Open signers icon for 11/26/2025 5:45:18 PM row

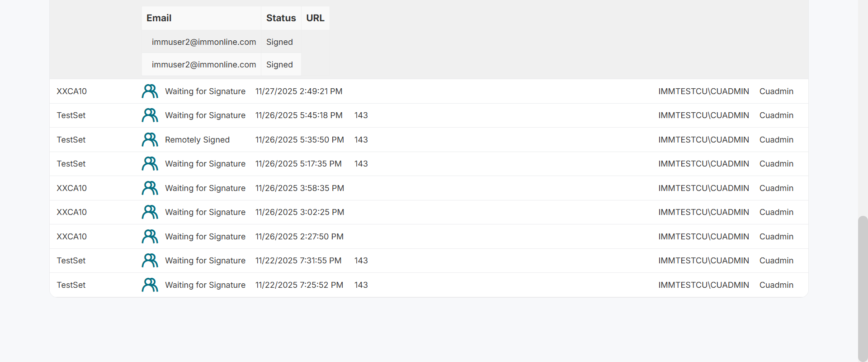pos(150,115)
